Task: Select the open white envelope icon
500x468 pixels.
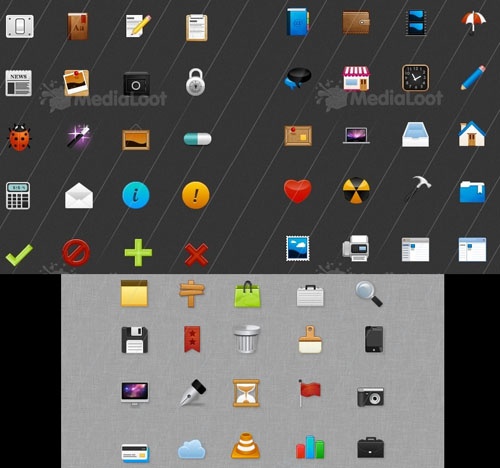Action: 79,196
